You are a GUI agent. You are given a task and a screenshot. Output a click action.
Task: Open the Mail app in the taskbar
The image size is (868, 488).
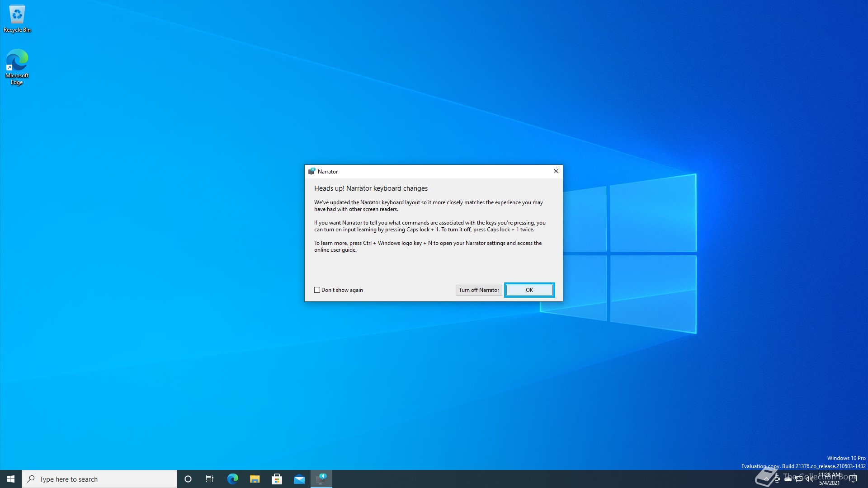(x=299, y=479)
